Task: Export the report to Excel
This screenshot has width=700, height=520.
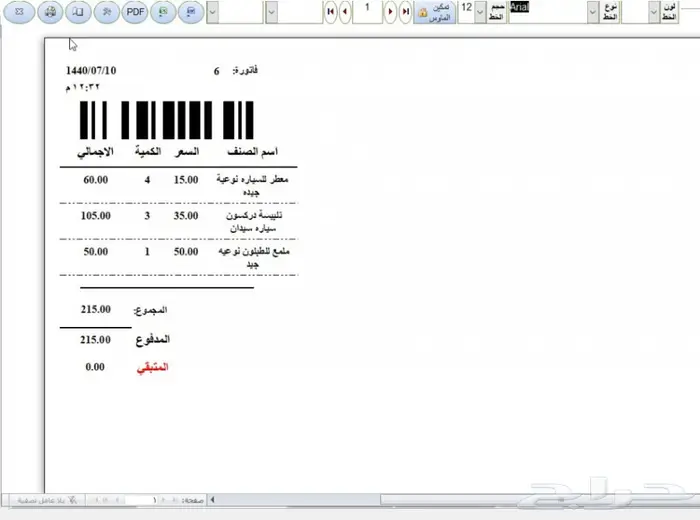Action: coord(163,12)
